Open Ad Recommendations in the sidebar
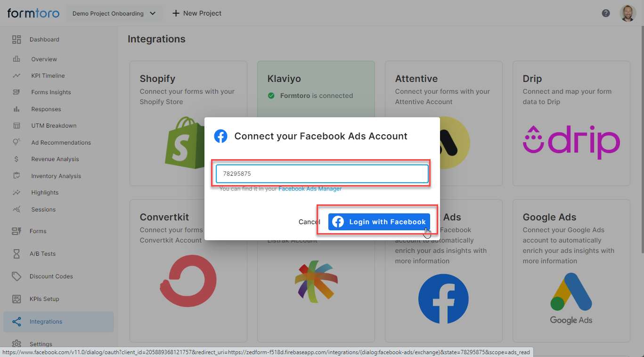Image resolution: width=644 pixels, height=357 pixels. tap(61, 143)
